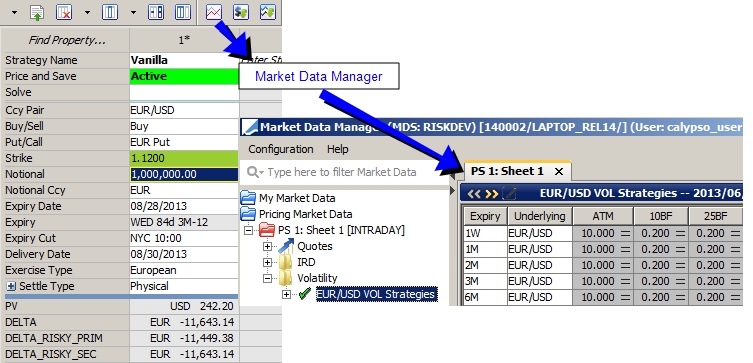This screenshot has height=363, width=753.
Task: Click the export document icon with green arrow
Action: [x=37, y=12]
